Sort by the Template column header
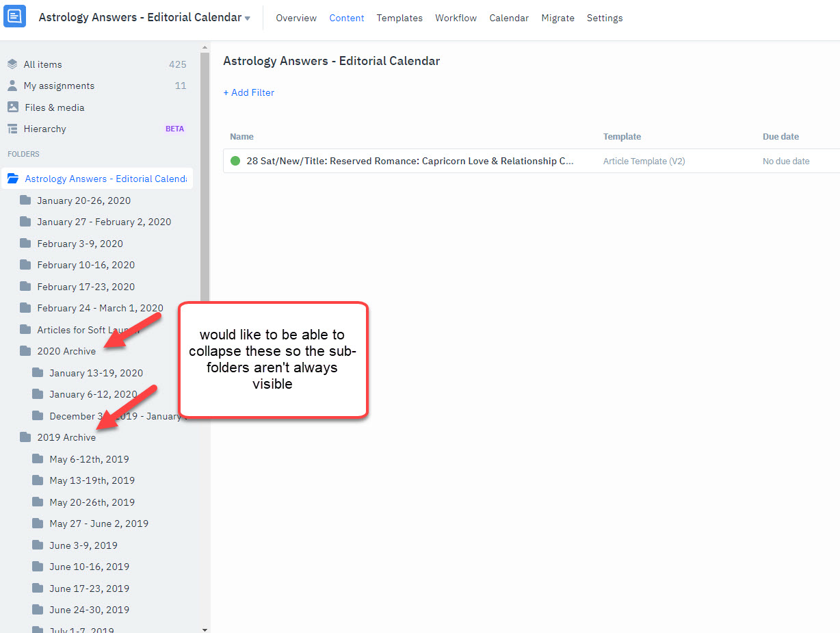The width and height of the screenshot is (840, 633). pyautogui.click(x=622, y=137)
